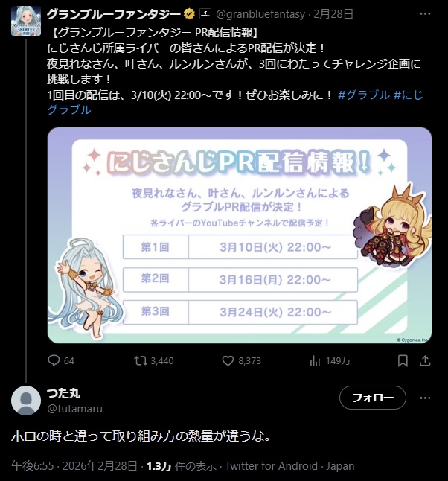Open the にじさんじPR配信情報 image
This screenshot has width=448, height=481.
pyautogui.click(x=240, y=235)
